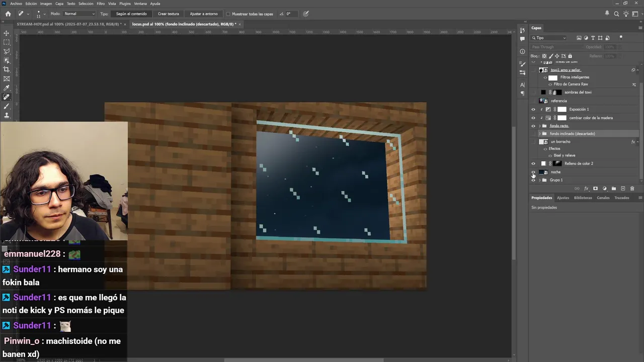Image resolution: width=644 pixels, height=362 pixels.
Task: Click the Home icon in options bar
Action: pos(8,14)
